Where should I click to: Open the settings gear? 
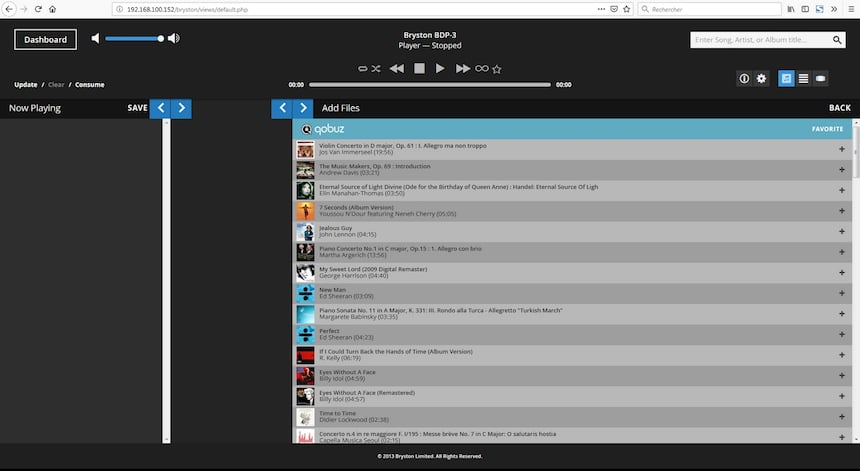point(761,78)
